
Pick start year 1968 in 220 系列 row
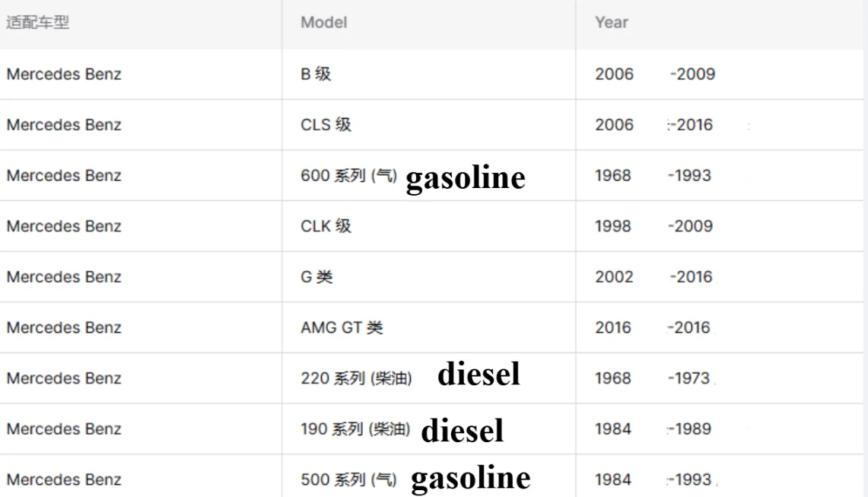pyautogui.click(x=613, y=378)
